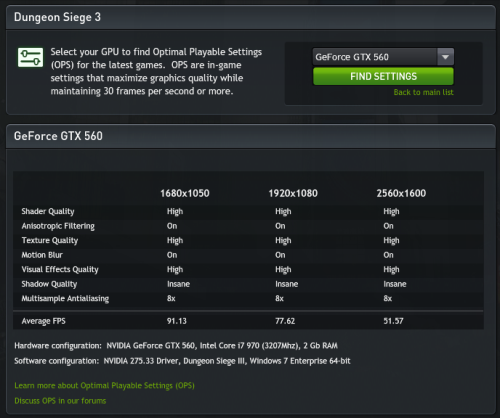Open Discuss OPS in our forums link
The width and height of the screenshot is (500, 418).
60,401
